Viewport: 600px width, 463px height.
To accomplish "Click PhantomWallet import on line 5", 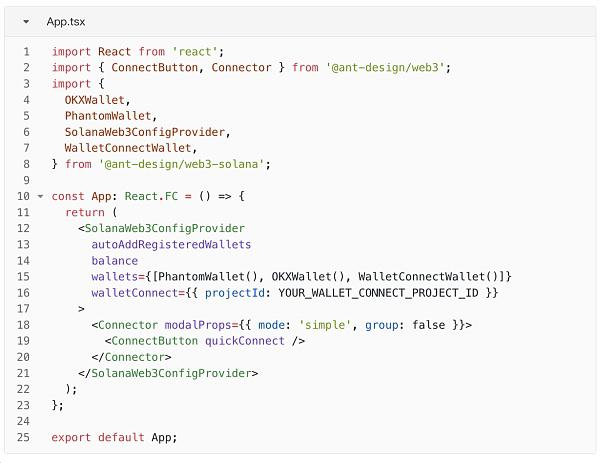I will [x=108, y=116].
